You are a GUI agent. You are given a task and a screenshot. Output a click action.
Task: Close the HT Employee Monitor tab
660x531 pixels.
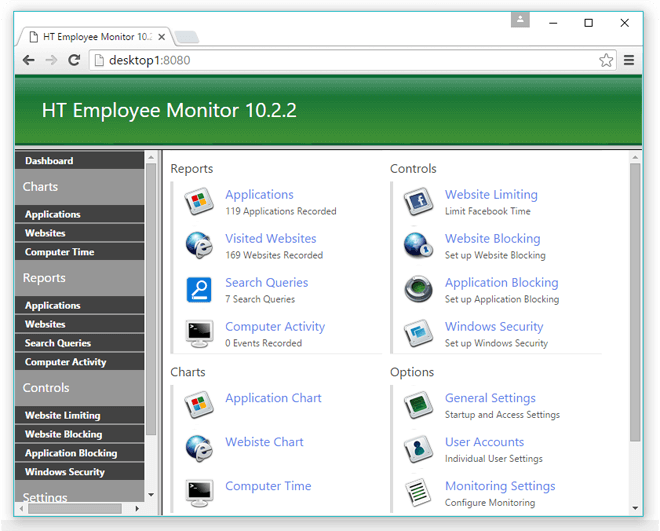(x=162, y=37)
